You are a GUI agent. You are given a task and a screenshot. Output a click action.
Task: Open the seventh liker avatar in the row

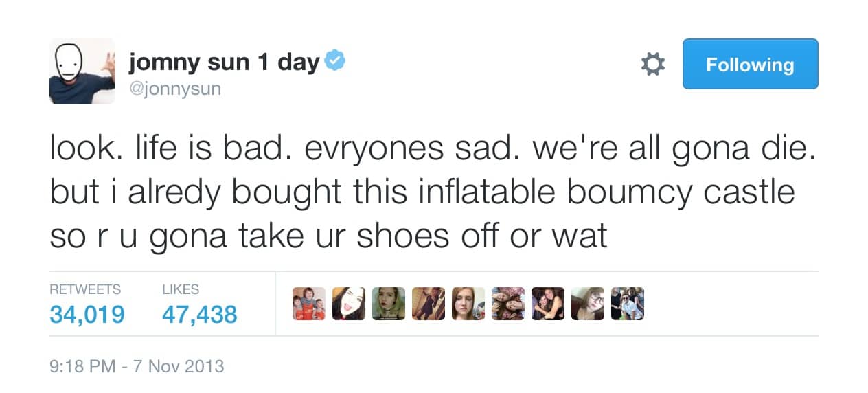pyautogui.click(x=548, y=304)
